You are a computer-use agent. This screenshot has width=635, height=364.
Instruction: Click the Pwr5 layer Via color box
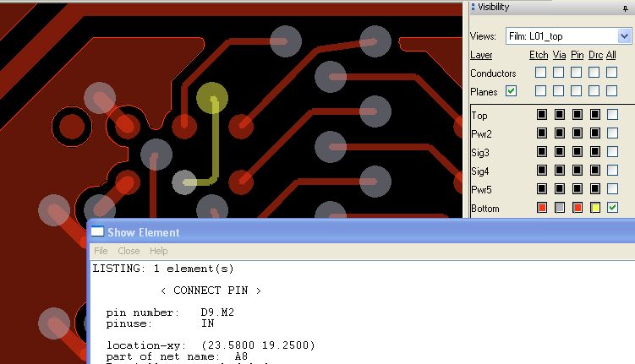click(560, 189)
